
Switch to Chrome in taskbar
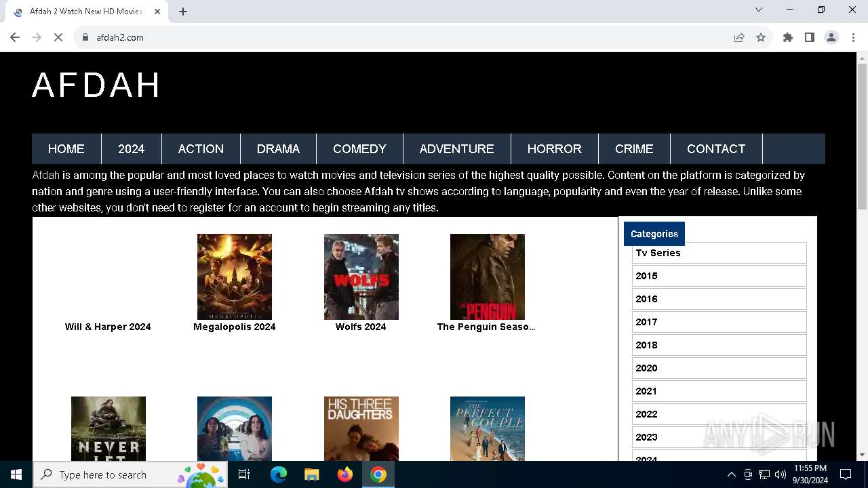[x=378, y=474]
